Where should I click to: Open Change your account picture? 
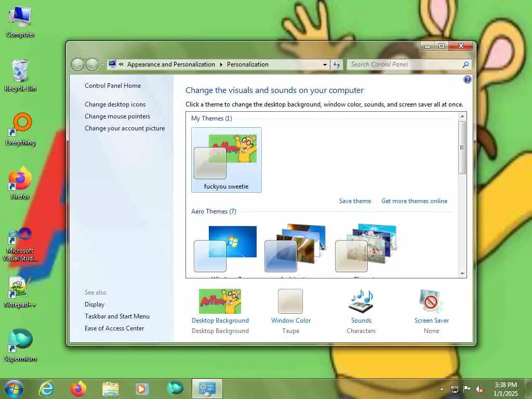click(125, 128)
